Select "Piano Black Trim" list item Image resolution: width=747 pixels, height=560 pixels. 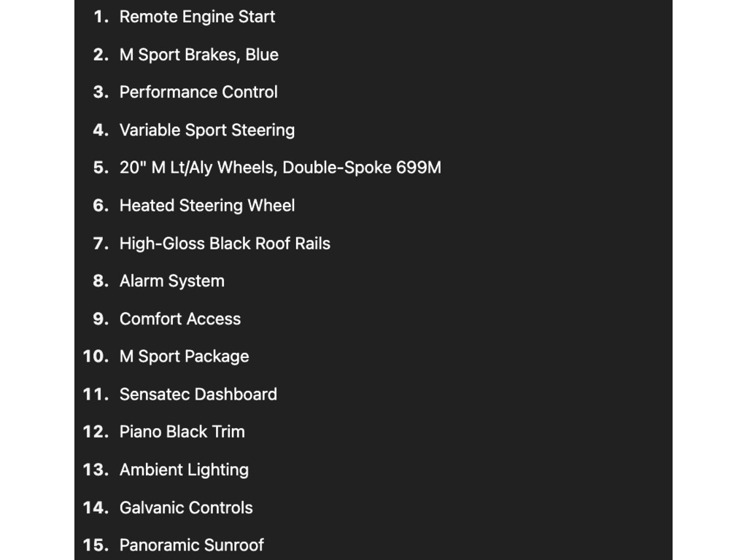click(182, 432)
